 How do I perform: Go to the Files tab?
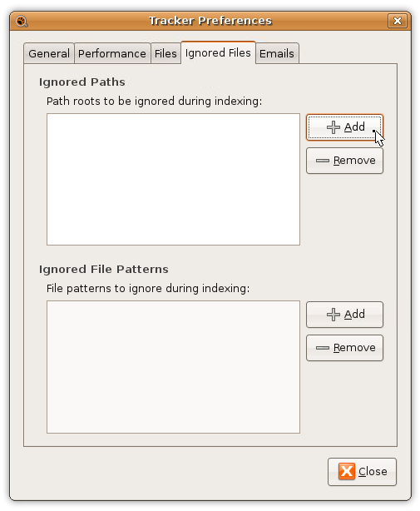[x=166, y=53]
